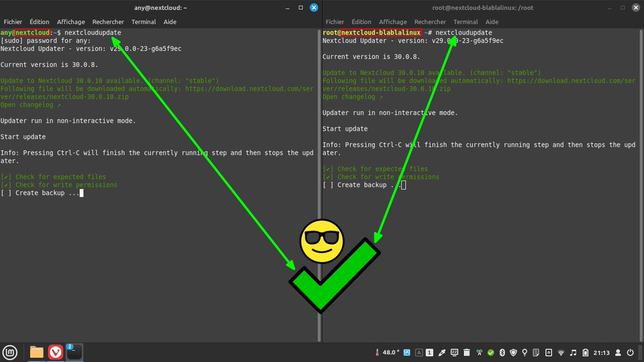
Task: Open Édition menu in any@nextcloud terminal
Action: point(40,22)
